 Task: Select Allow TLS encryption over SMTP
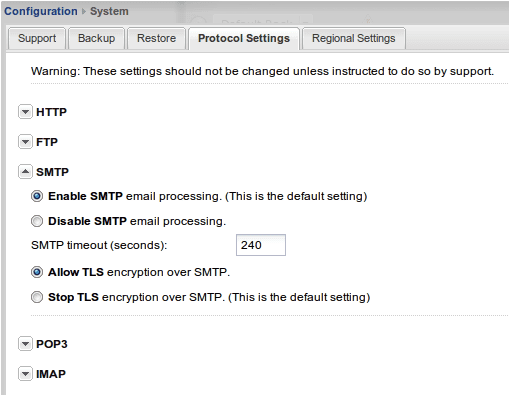[37, 272]
